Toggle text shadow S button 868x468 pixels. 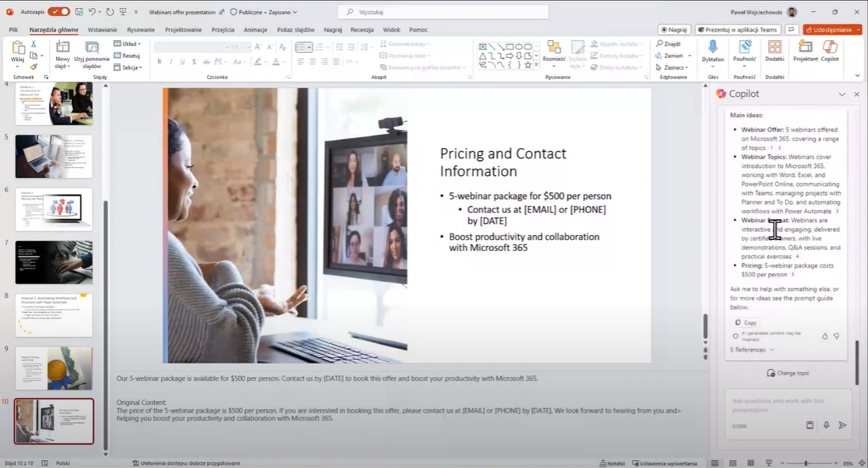(x=195, y=62)
